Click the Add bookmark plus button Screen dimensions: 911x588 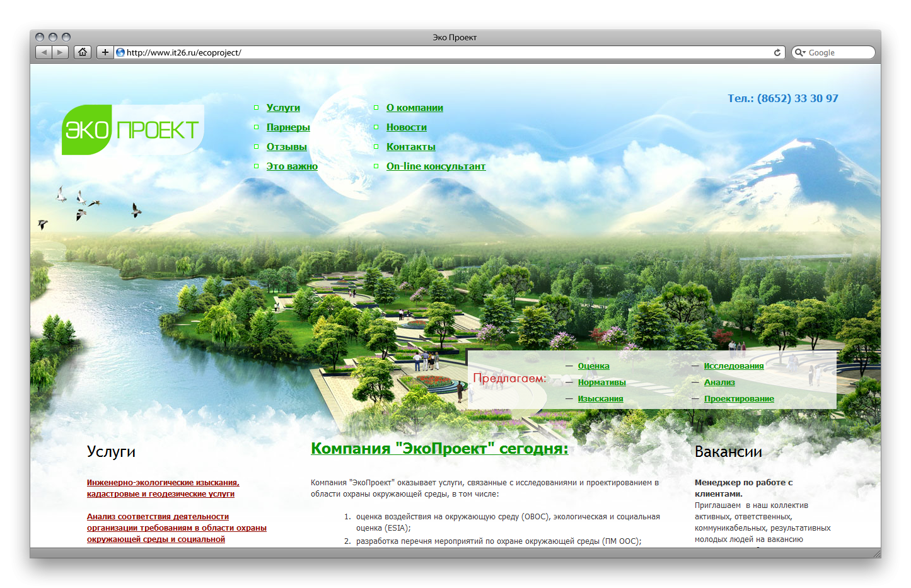coord(105,52)
